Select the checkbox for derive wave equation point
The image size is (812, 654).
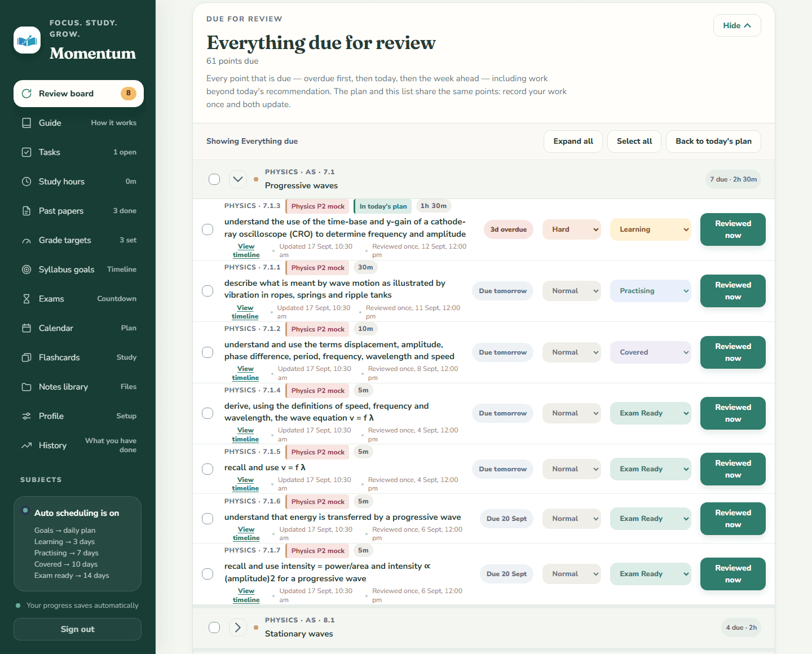point(208,413)
